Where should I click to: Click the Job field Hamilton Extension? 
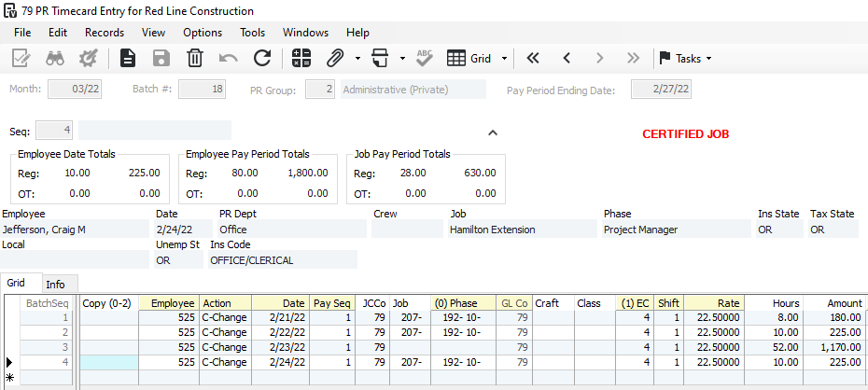[522, 229]
